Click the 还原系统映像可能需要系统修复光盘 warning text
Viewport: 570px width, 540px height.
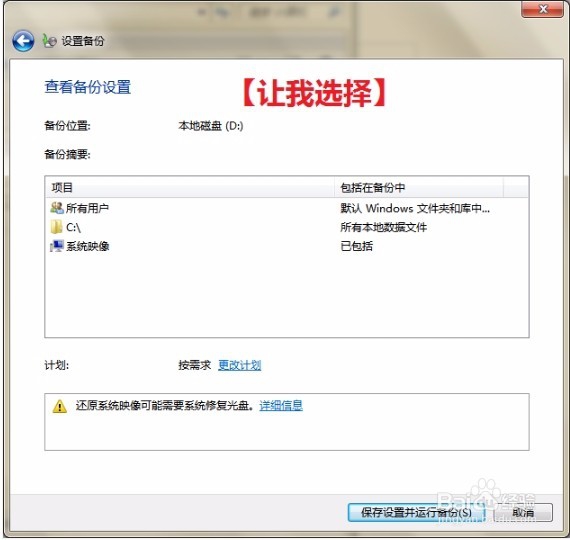tap(165, 405)
